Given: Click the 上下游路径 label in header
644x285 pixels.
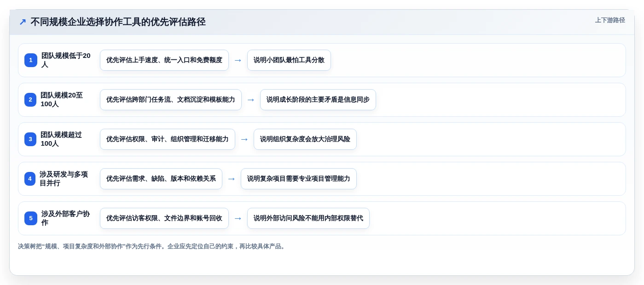Looking at the screenshot, I should click(610, 20).
